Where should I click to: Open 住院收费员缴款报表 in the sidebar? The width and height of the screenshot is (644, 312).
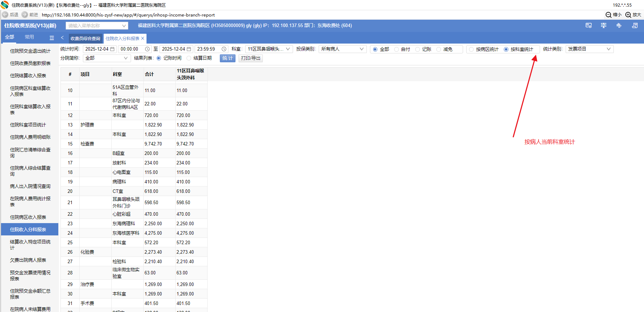click(30, 63)
